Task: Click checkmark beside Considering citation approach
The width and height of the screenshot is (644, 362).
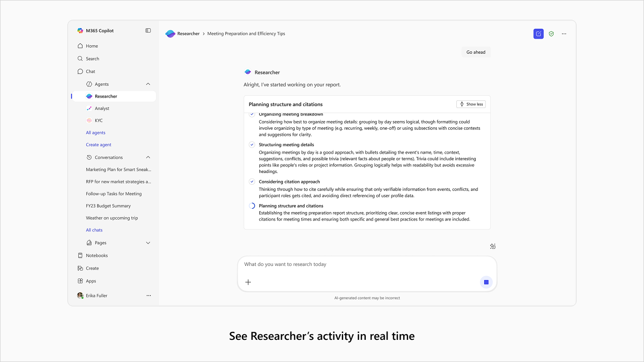Action: point(252,181)
